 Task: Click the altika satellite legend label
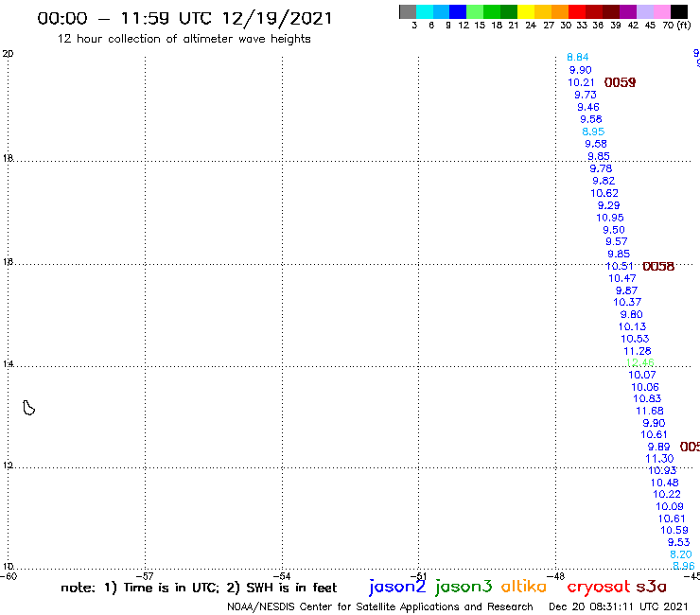tap(524, 587)
